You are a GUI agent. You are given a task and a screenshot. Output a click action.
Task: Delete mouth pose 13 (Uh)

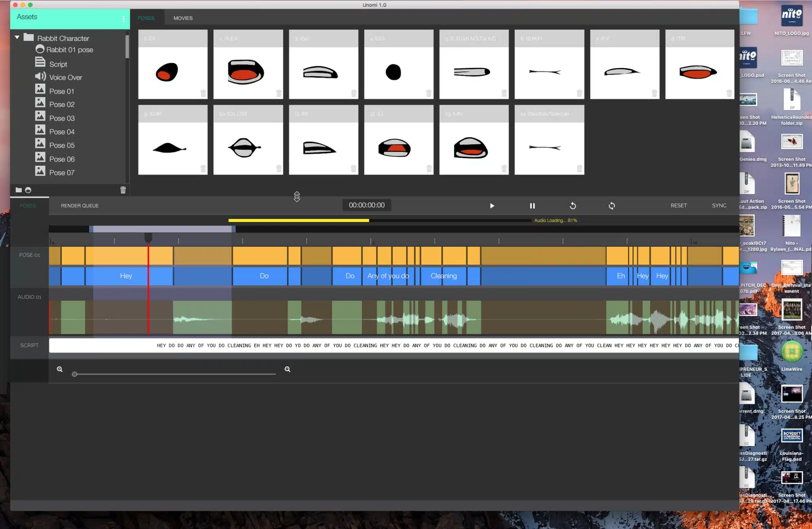[x=504, y=169]
